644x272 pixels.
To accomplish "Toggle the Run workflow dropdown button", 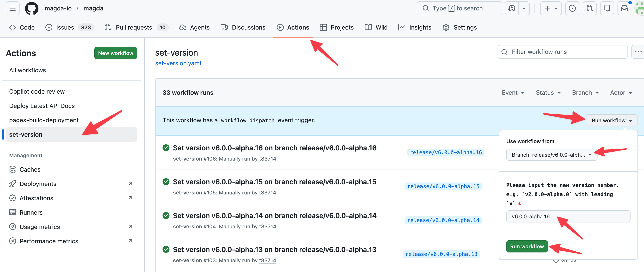I will pos(612,121).
